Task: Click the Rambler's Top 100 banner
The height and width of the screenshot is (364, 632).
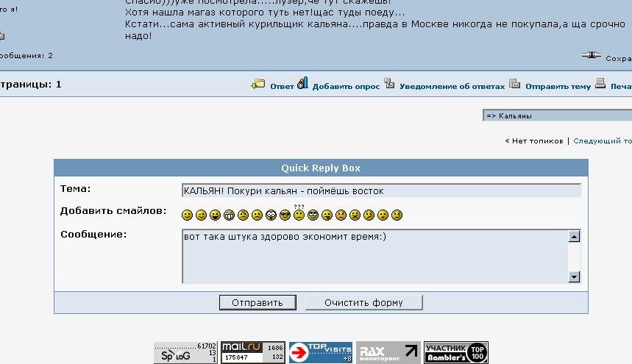Action: click(456, 352)
